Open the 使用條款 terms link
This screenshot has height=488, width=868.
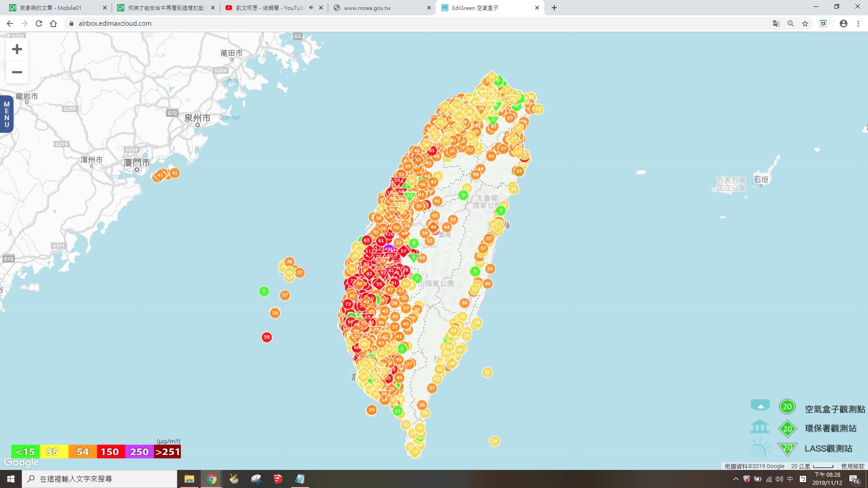click(853, 466)
